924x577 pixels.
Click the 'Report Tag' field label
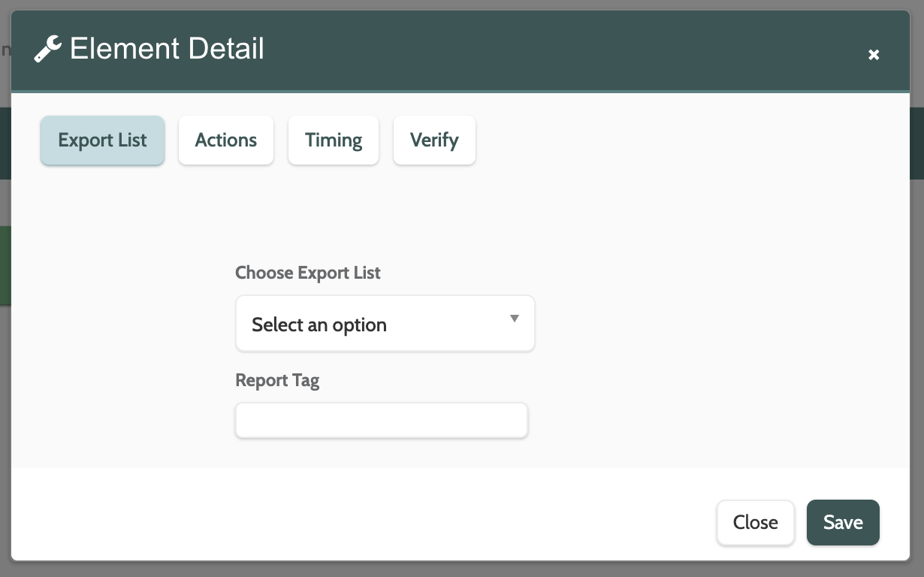coord(277,380)
